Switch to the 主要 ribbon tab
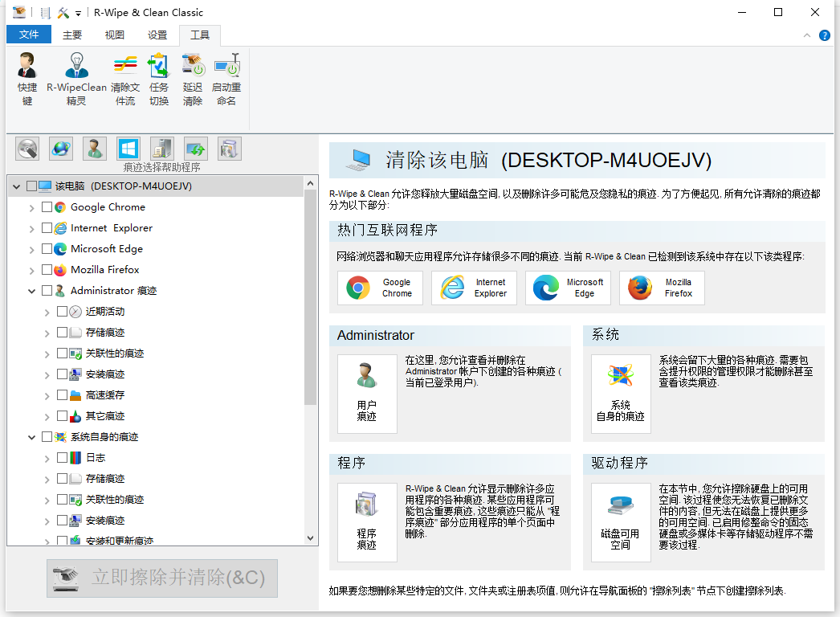The height and width of the screenshot is (617, 840). click(72, 35)
